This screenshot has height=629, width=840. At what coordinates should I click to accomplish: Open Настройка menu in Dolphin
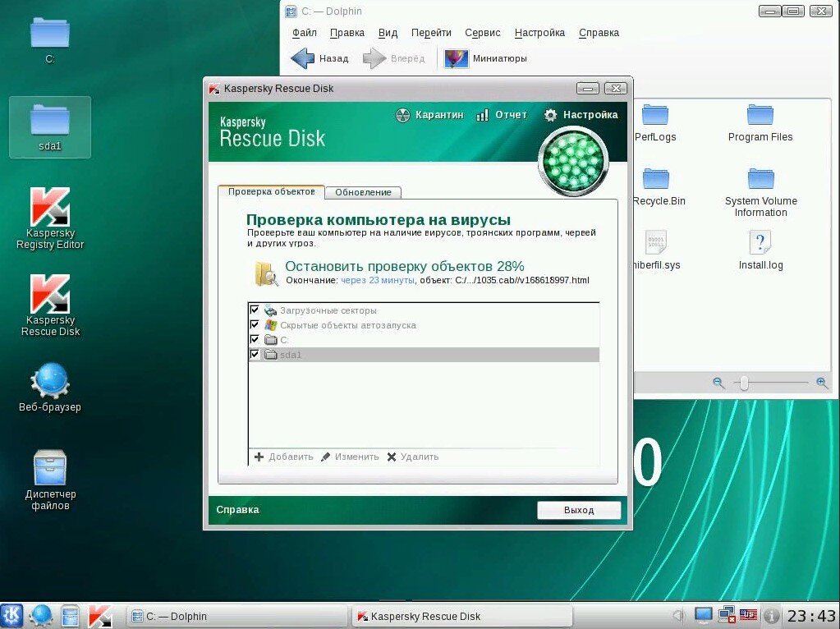coord(539,33)
